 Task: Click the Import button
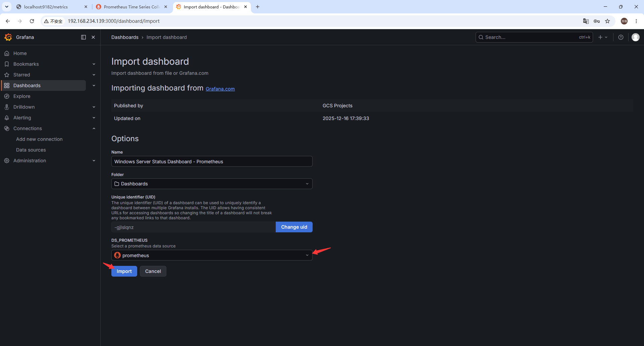(x=124, y=271)
